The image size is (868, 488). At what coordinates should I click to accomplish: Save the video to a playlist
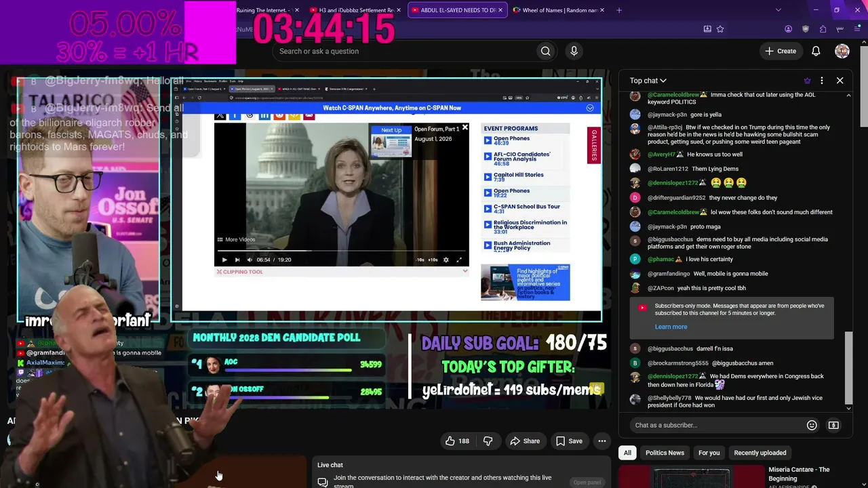[x=569, y=441]
